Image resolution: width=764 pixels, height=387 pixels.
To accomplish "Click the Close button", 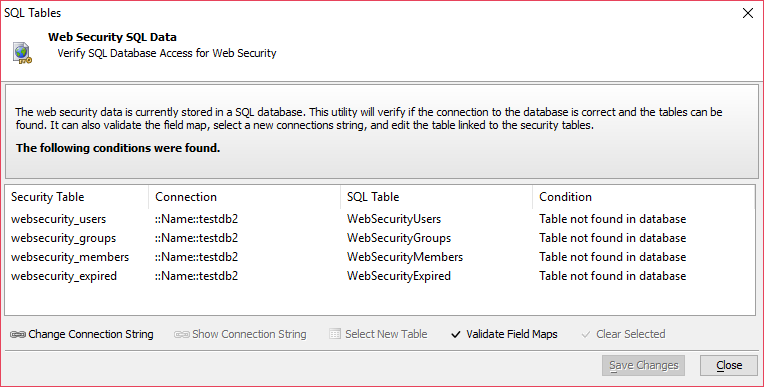I will coord(729,366).
